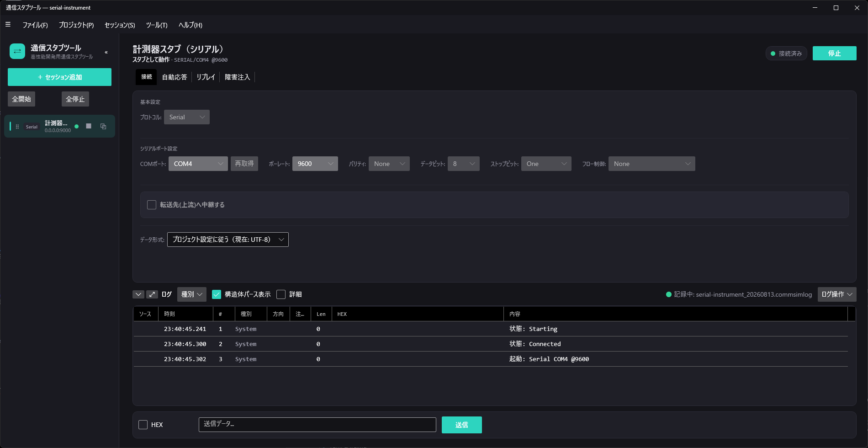Click the timestamp 23:40:45.300
Viewport: 868px width, 448px height.
185,344
